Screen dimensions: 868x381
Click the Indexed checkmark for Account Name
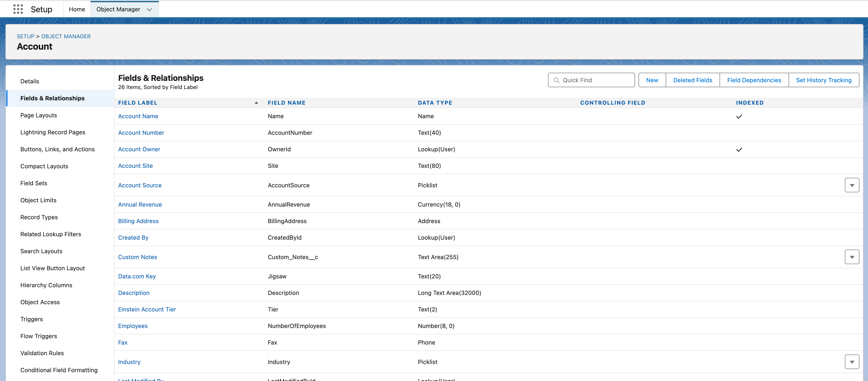740,117
